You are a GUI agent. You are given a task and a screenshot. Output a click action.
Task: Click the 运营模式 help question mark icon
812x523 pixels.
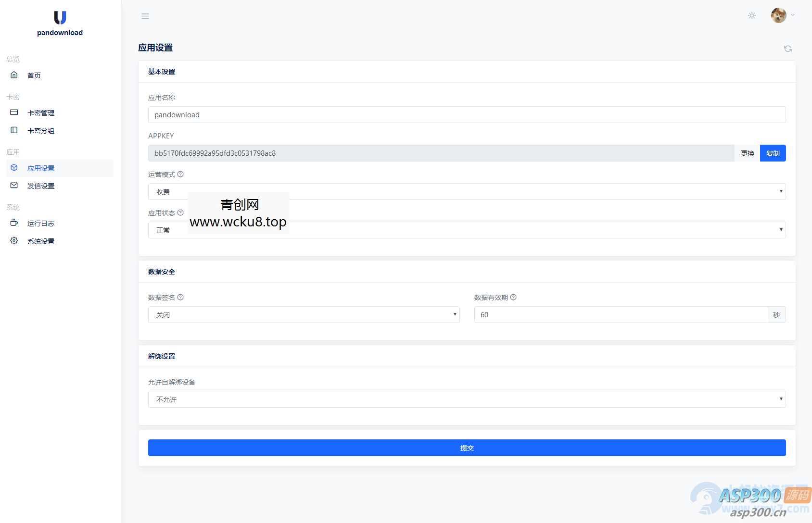(180, 174)
